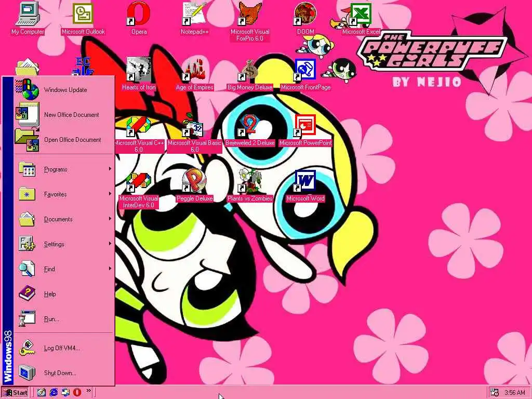
Task: Launch Opera from the quick launch bar
Action: coord(77,392)
